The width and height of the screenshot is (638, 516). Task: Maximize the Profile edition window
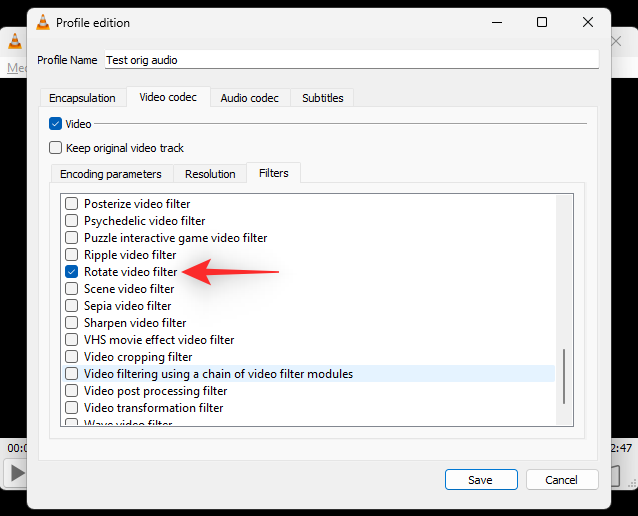(542, 22)
